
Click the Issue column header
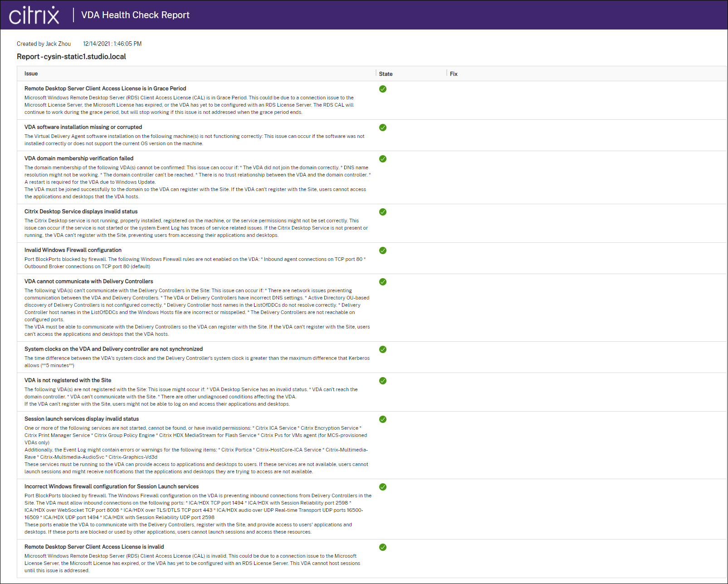click(31, 74)
